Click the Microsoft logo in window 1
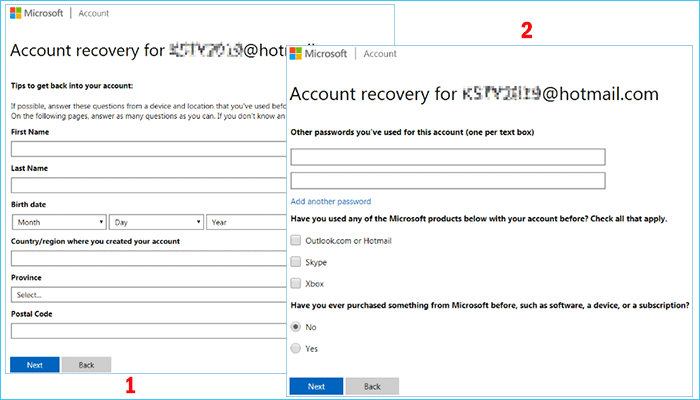Viewport: 700px width, 400px height. pos(37,13)
